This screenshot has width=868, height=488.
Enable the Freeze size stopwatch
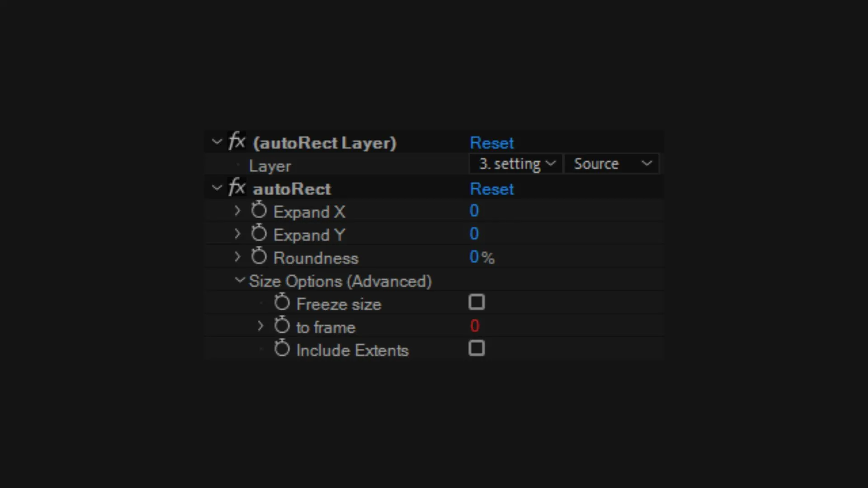point(282,303)
